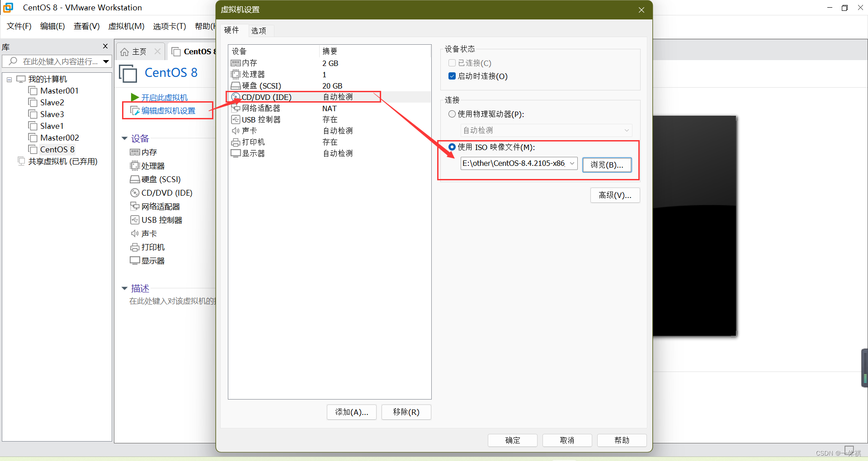Viewport: 868px width, 461px height.
Task: Switch to the 硬件 tab in settings dialog
Action: [x=231, y=30]
